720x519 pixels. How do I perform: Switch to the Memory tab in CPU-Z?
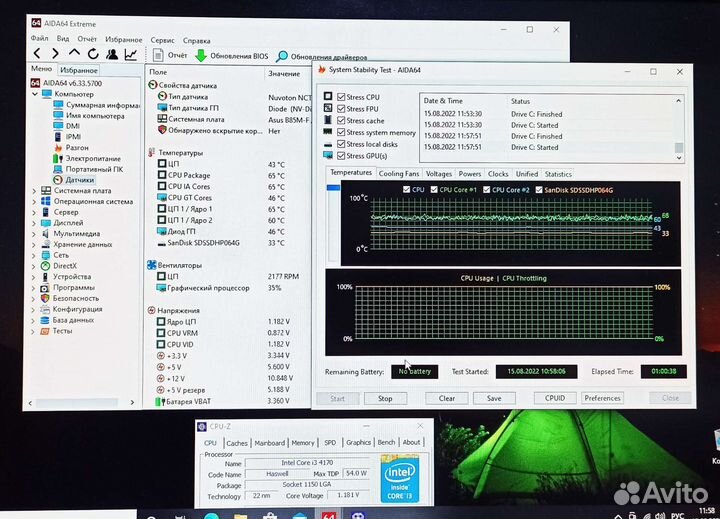[x=303, y=443]
